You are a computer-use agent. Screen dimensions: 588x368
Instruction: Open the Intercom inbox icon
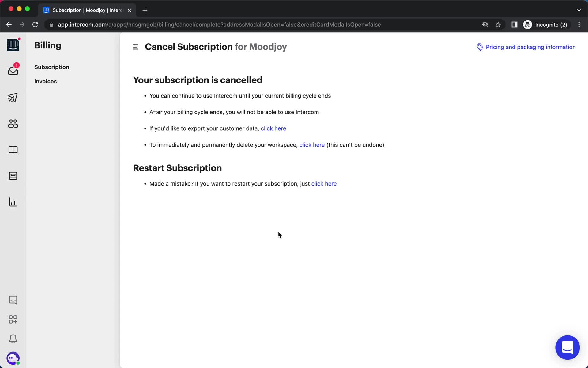[x=13, y=71]
